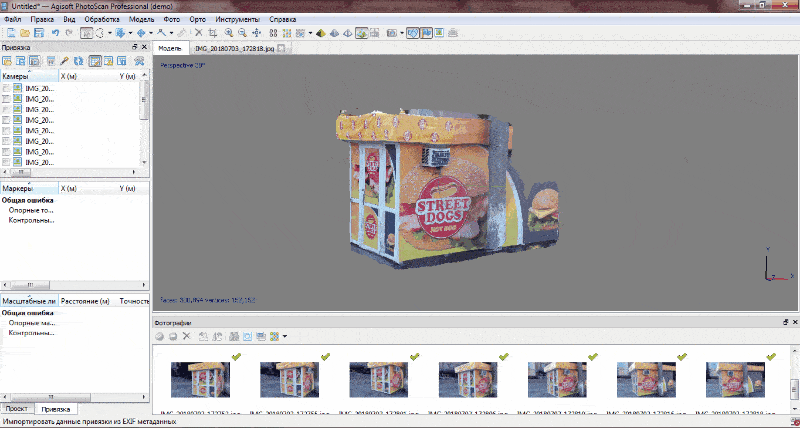This screenshot has width=800, height=428.
Task: Open dropdown arrow next to point cloud icons
Action: (310, 33)
